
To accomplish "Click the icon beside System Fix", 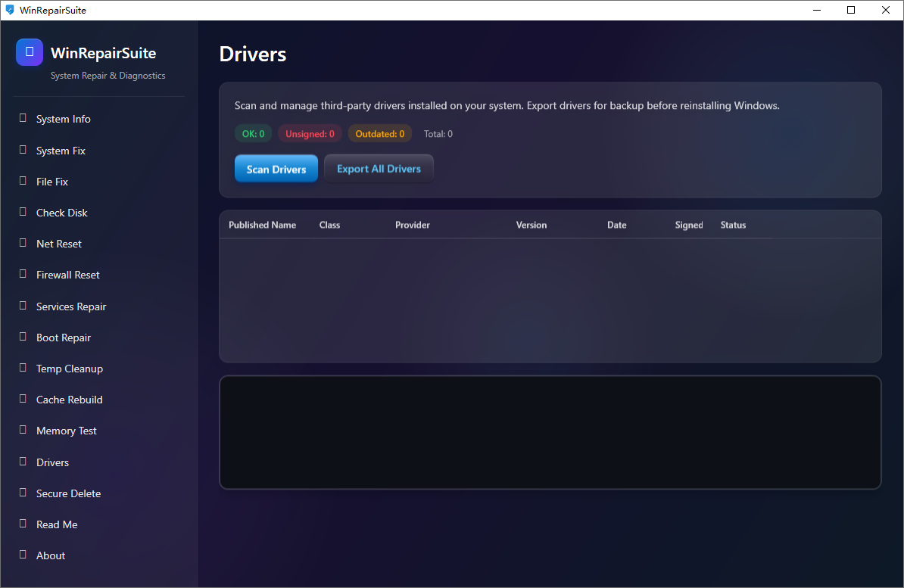I will coord(23,150).
